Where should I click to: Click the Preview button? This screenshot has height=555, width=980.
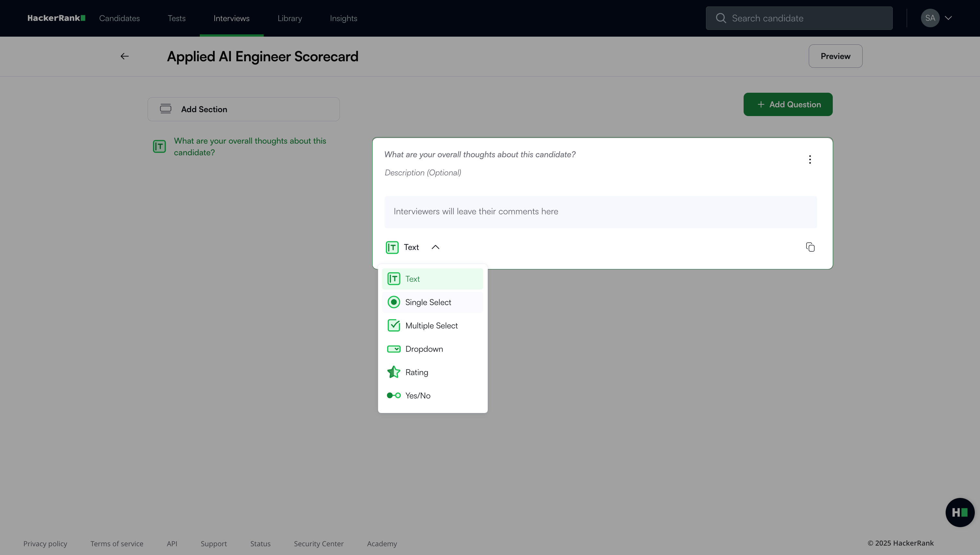835,56
